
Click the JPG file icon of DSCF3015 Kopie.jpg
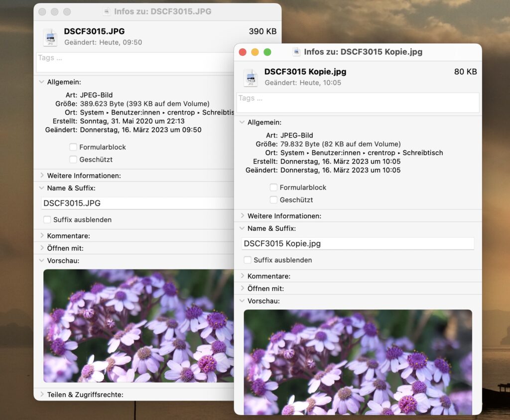pos(251,78)
